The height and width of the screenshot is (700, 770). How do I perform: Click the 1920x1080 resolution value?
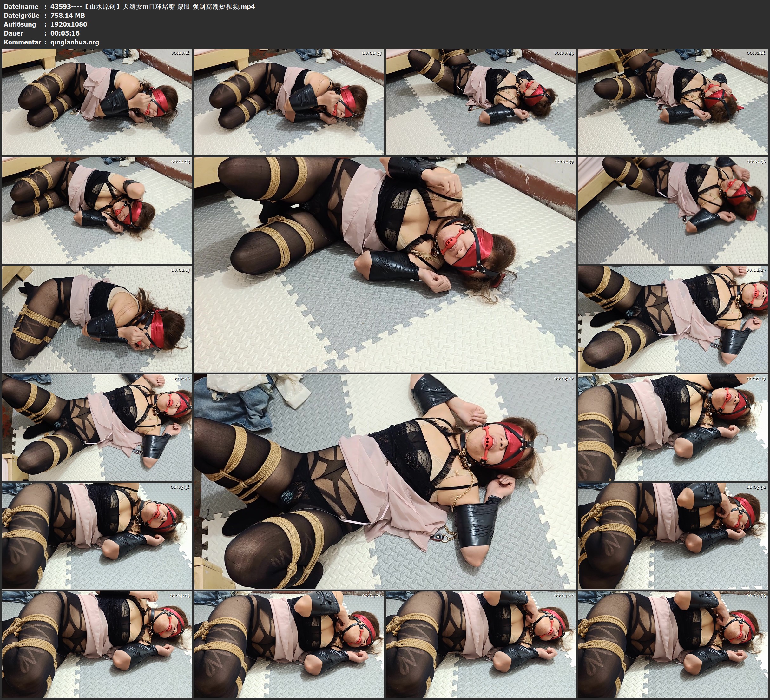tap(69, 24)
